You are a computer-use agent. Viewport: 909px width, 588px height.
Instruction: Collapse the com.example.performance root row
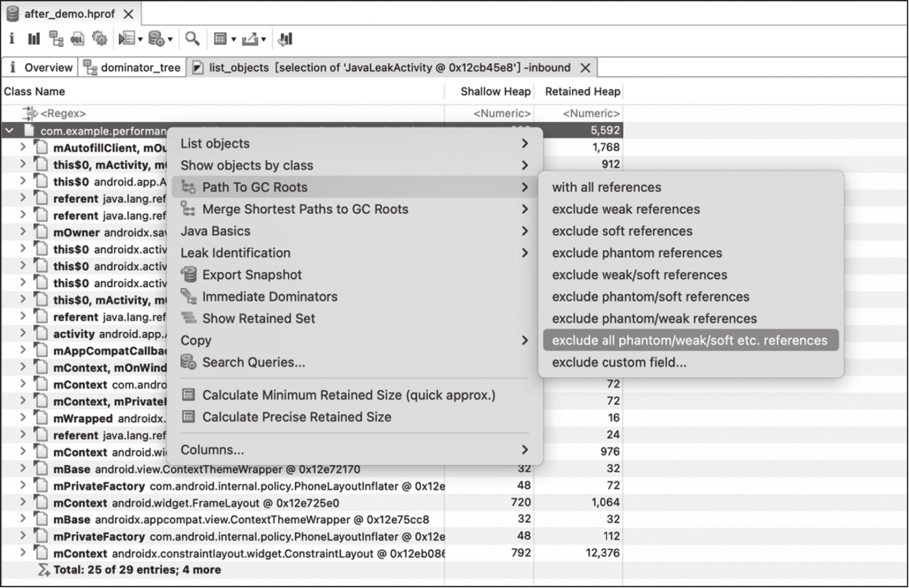pyautogui.click(x=9, y=130)
